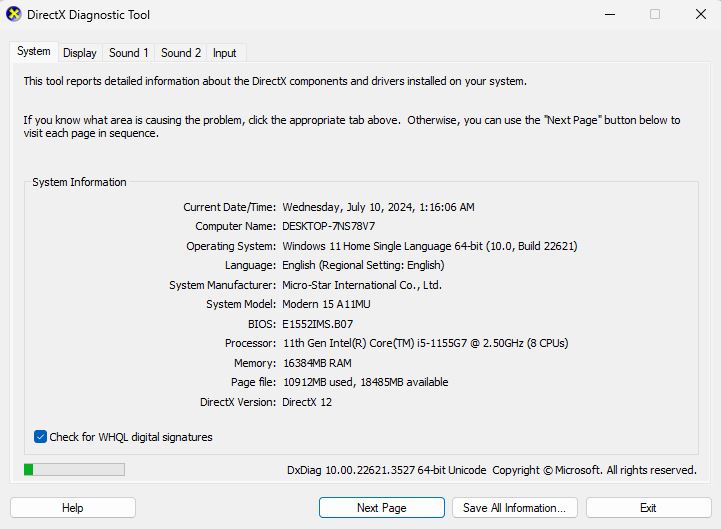721x529 pixels.
Task: Click the Next Page button
Action: click(381, 508)
